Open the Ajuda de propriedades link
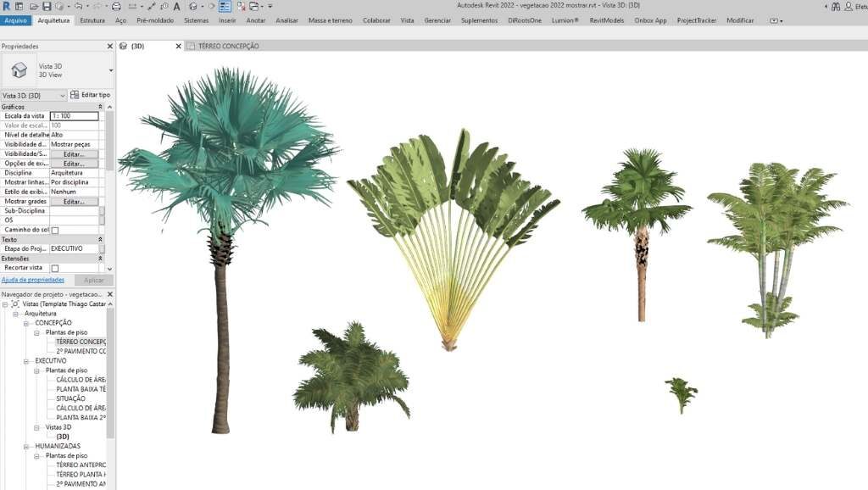Viewport: 868px width, 490px height. point(32,279)
